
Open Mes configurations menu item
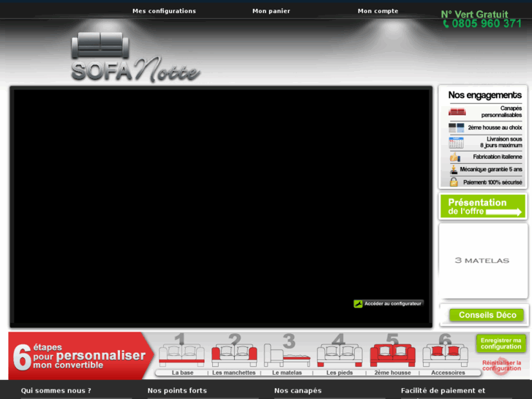point(164,11)
